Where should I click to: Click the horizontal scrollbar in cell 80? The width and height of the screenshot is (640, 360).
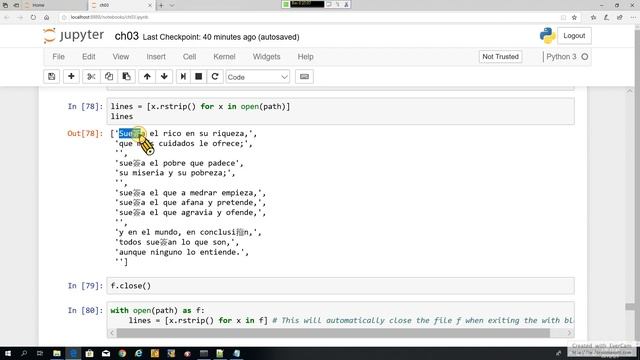tap(333, 333)
